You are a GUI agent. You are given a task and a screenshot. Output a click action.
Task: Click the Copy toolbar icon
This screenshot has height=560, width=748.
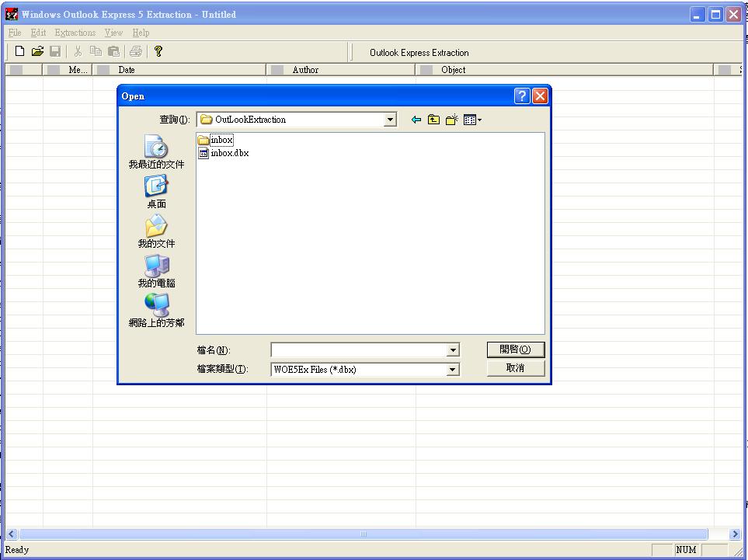[96, 51]
